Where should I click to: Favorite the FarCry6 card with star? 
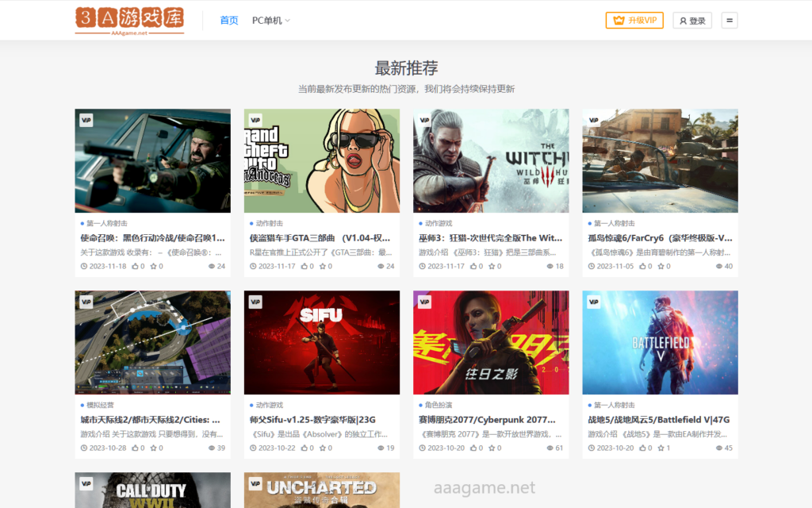click(661, 266)
